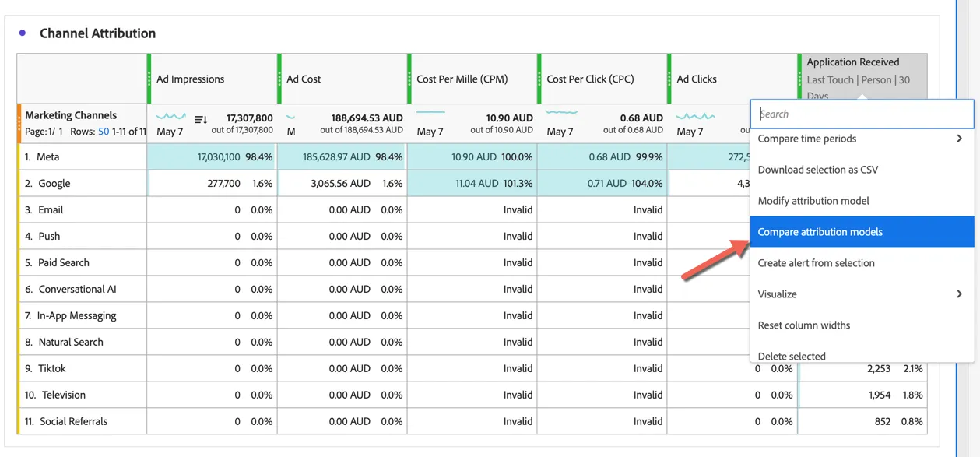Expand the Visualize submenu arrow
Image resolution: width=980 pixels, height=457 pixels.
[959, 294]
